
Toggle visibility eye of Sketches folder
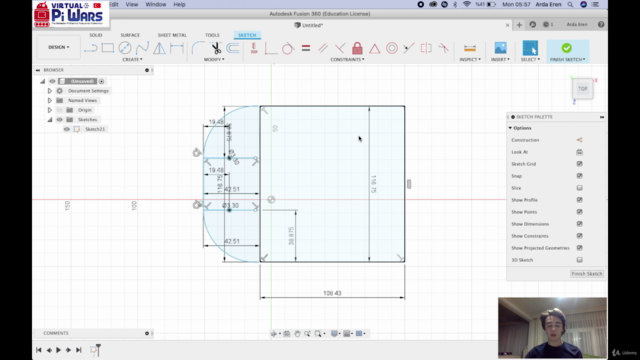point(60,120)
